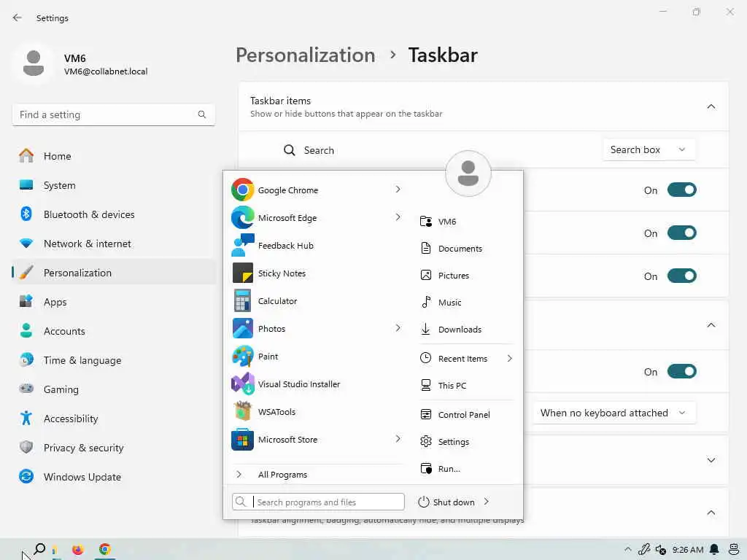The width and height of the screenshot is (747, 560).
Task: Open Windows Update settings
Action: point(113,477)
